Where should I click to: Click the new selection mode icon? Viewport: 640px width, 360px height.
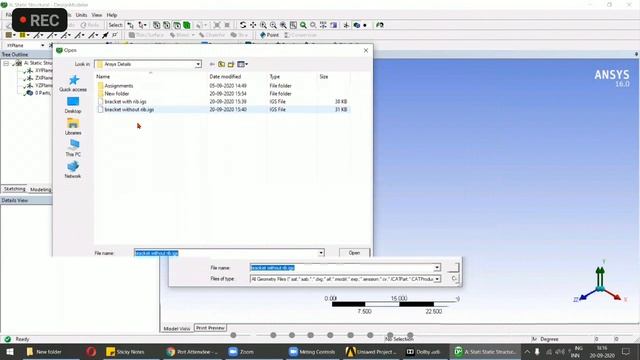coord(130,25)
